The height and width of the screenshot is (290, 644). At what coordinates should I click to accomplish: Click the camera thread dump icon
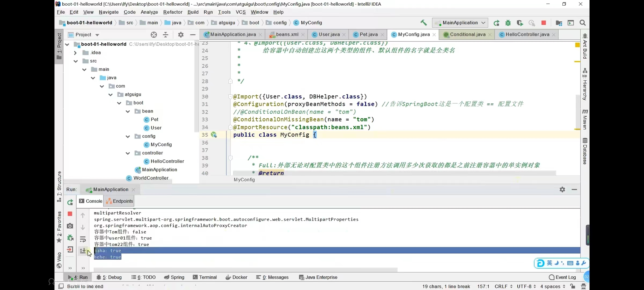70,226
